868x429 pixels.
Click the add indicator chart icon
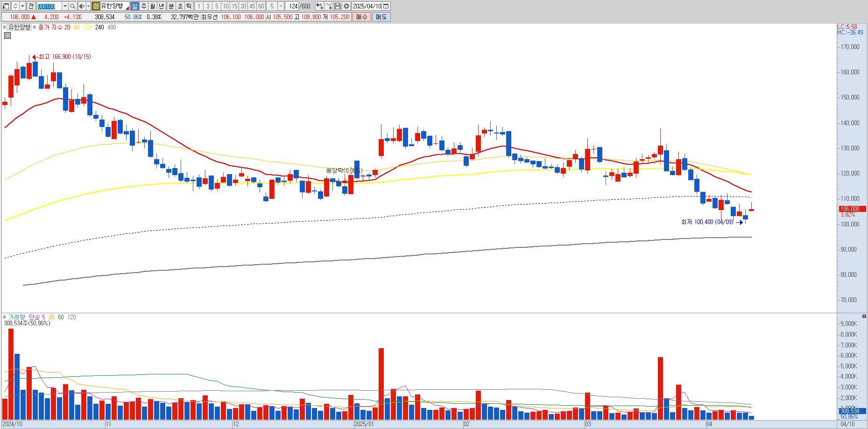319,6
